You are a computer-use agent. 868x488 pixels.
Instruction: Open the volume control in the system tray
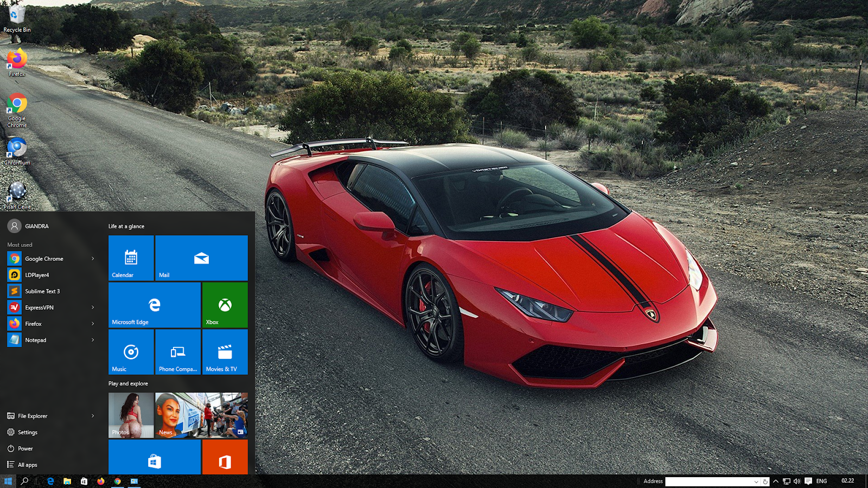point(795,480)
